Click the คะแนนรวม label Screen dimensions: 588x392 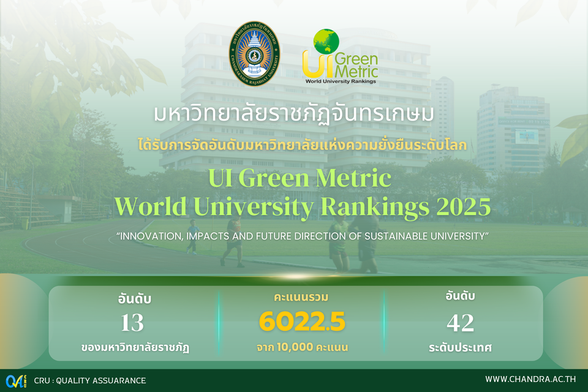[301, 298]
